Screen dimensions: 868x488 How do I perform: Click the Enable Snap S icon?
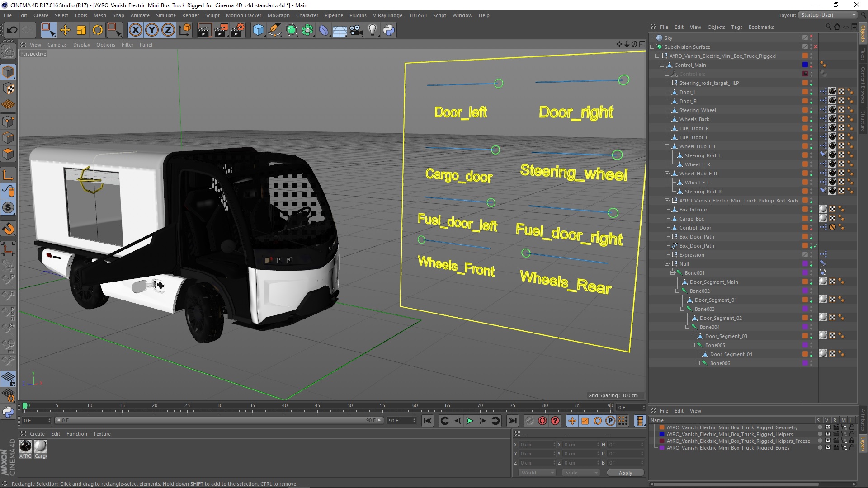8,208
